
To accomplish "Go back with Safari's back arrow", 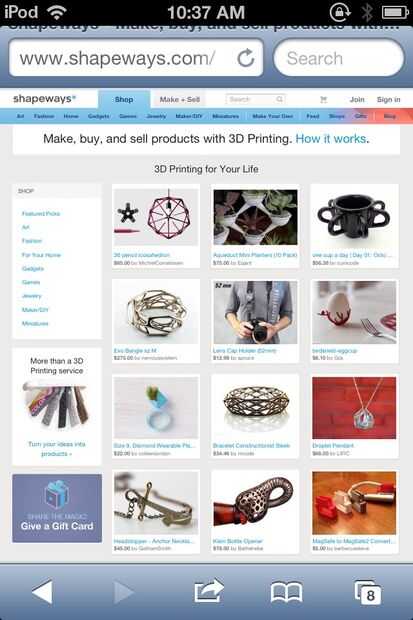I will coord(42,592).
